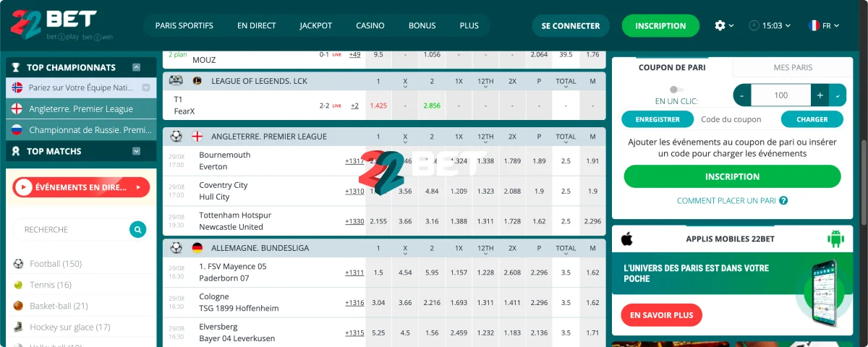The image size is (868, 347).
Task: Decrease stake with the minus button
Action: pos(742,95)
